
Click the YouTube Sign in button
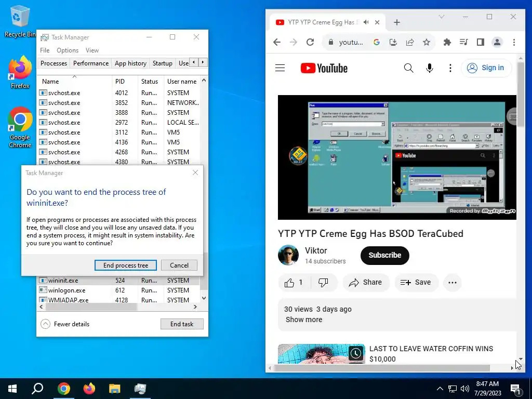coord(486,68)
